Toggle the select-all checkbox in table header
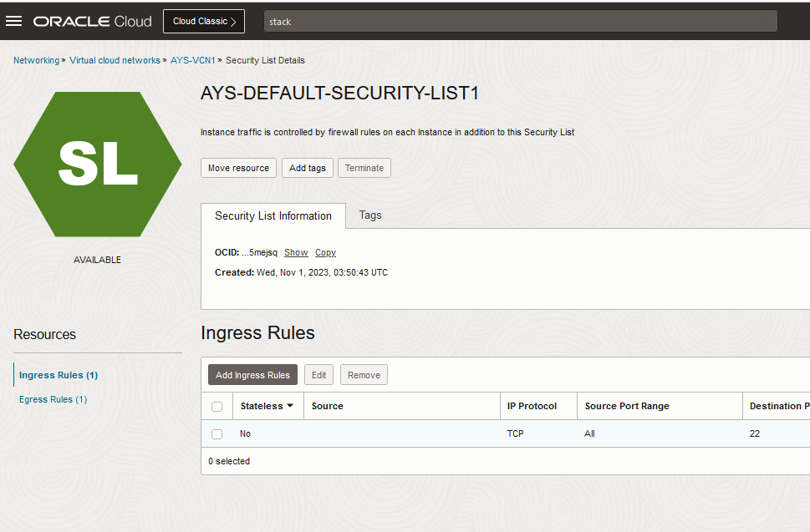This screenshot has height=532, width=810. point(217,407)
